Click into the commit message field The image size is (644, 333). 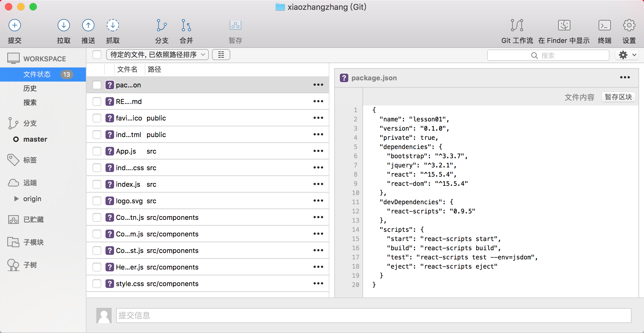tap(373, 315)
